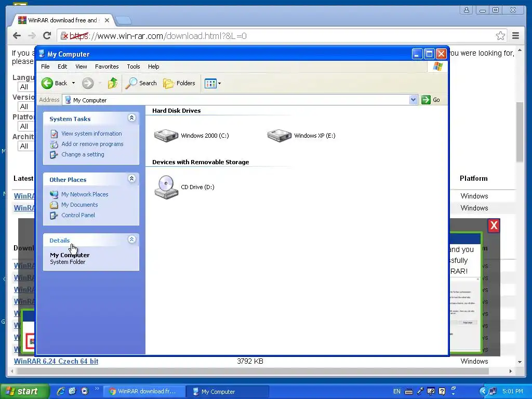Click the EN language indicator
This screenshot has width=532, height=399.
pyautogui.click(x=396, y=391)
